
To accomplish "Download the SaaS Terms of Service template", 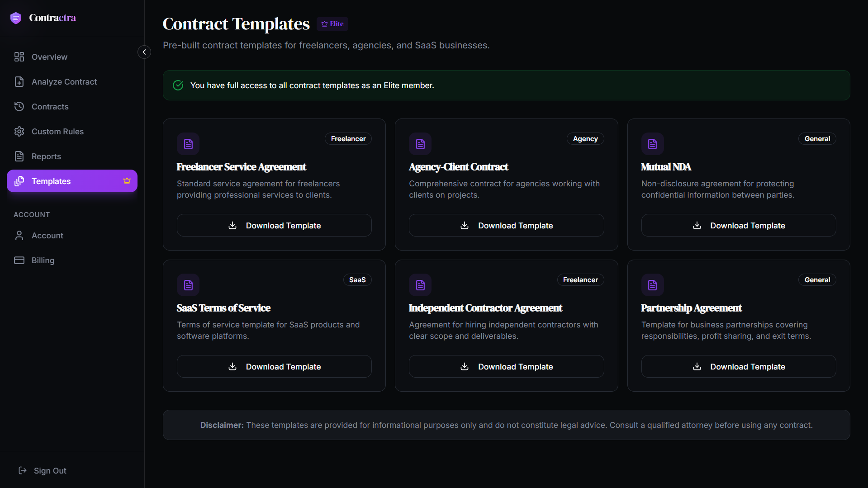I will click(274, 366).
